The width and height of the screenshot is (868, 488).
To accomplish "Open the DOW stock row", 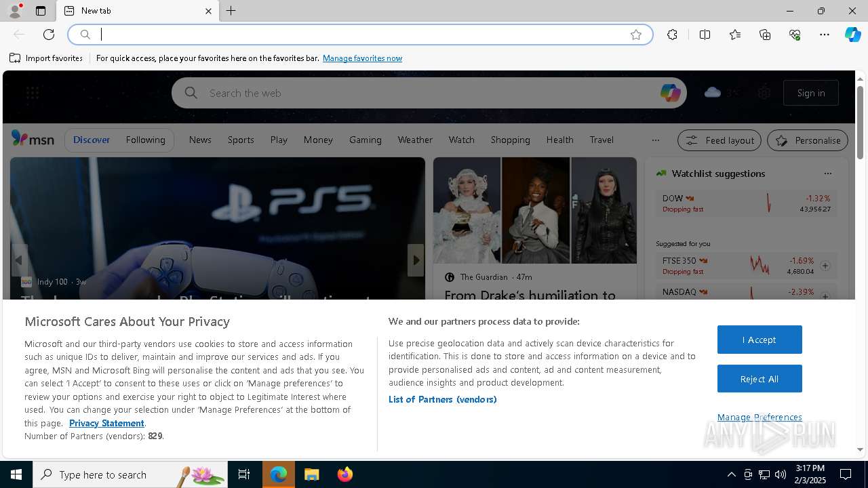I will (x=747, y=203).
